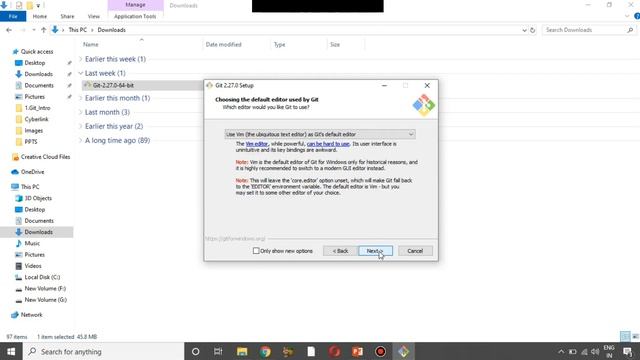Open File Explorer from taskbar
The height and width of the screenshot is (360, 640).
point(242,351)
